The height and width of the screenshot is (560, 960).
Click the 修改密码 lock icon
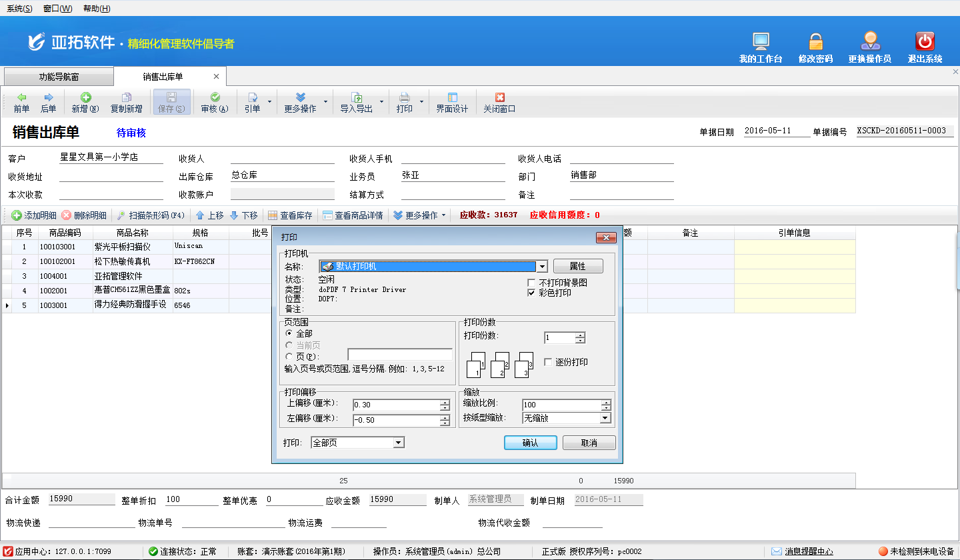click(x=815, y=42)
